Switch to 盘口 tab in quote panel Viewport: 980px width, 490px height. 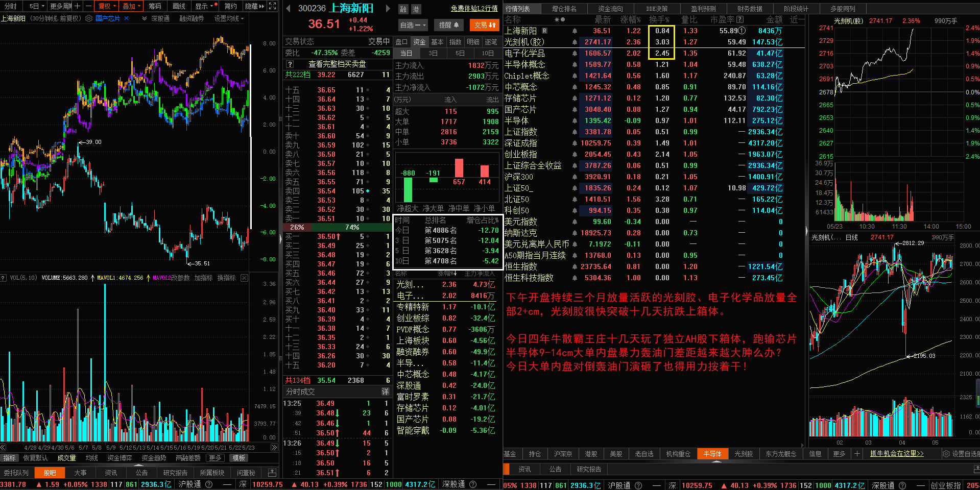(402, 42)
